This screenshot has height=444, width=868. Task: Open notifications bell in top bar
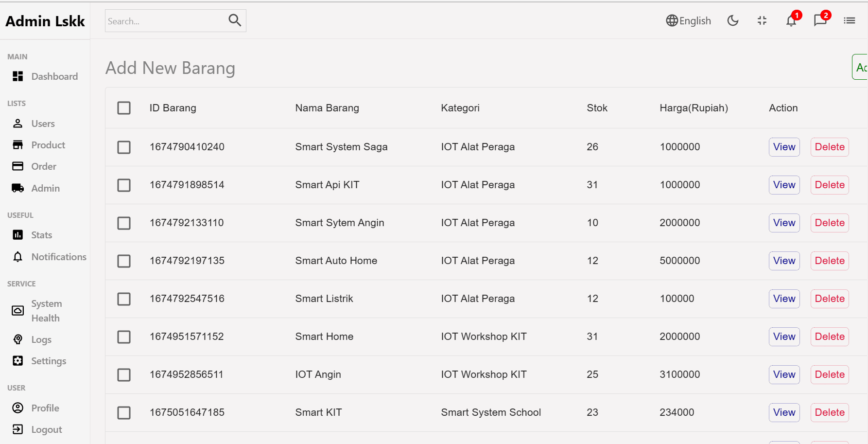click(791, 20)
